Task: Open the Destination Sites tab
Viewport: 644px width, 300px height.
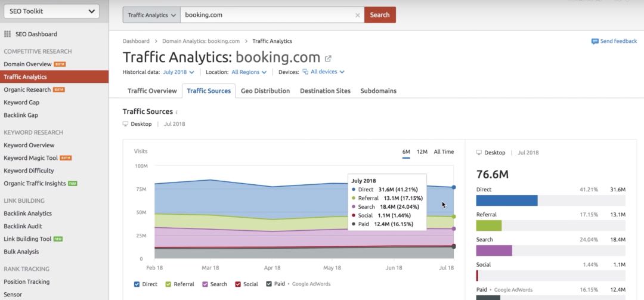Action: tap(326, 91)
